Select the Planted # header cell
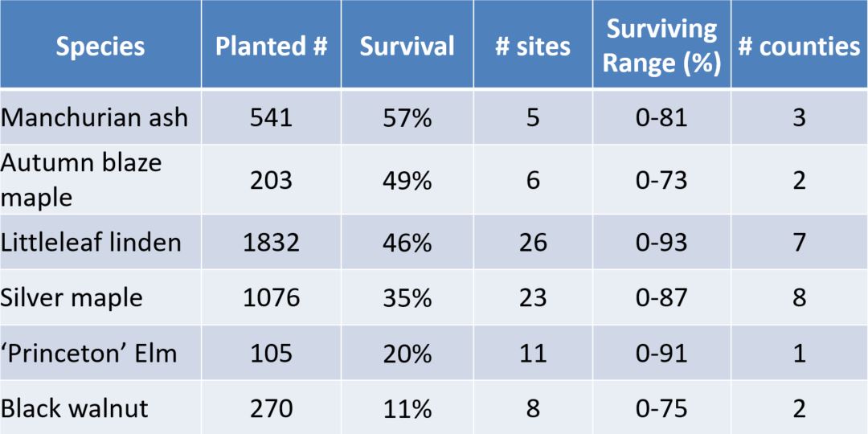 pos(271,46)
